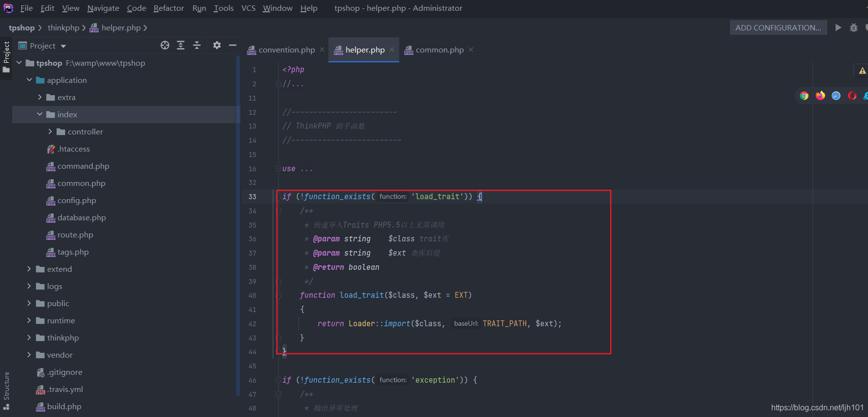
Task: Click the locate in project tree icon
Action: [x=165, y=45]
